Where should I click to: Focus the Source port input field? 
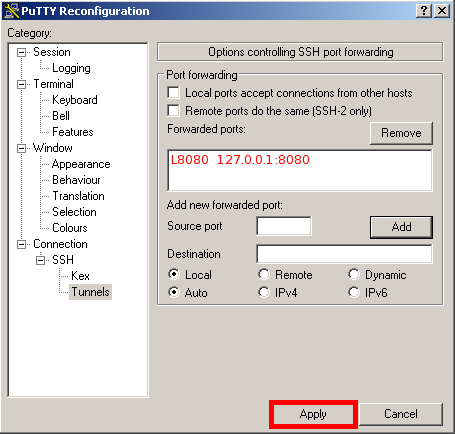(284, 226)
